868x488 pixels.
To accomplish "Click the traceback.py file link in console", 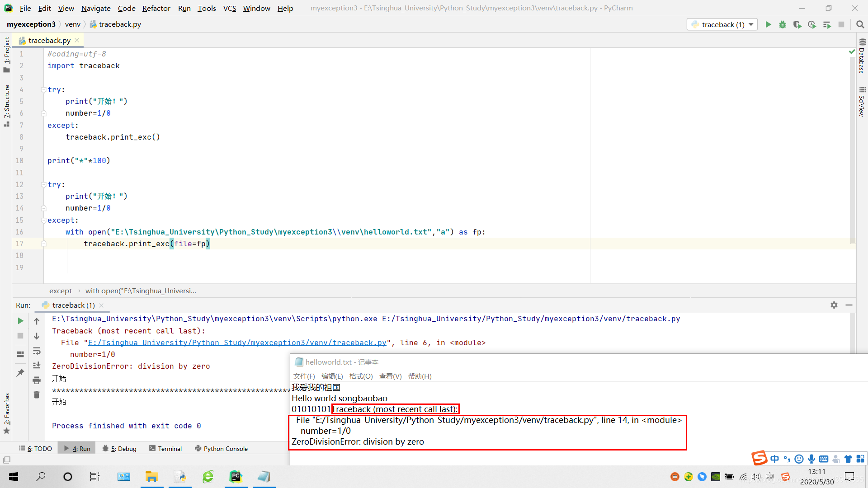I will point(237,343).
